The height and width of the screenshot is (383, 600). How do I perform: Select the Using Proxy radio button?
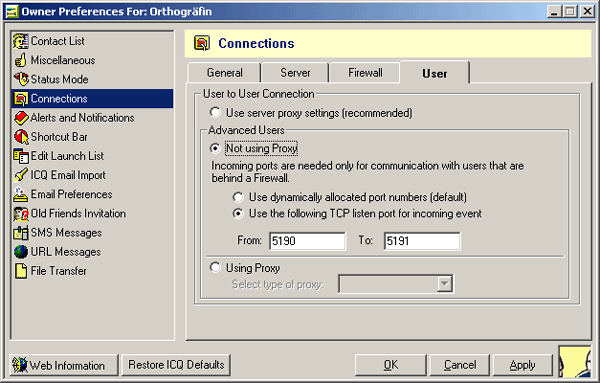pos(215,267)
